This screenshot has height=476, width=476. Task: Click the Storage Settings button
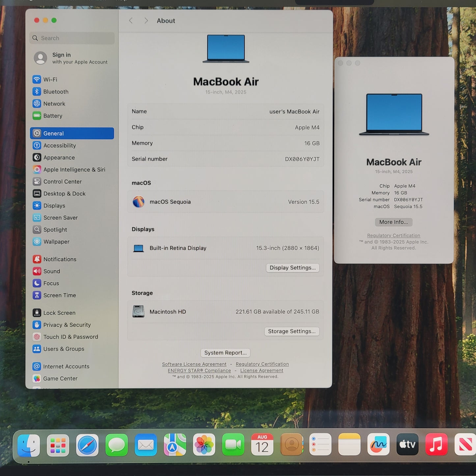click(x=292, y=331)
